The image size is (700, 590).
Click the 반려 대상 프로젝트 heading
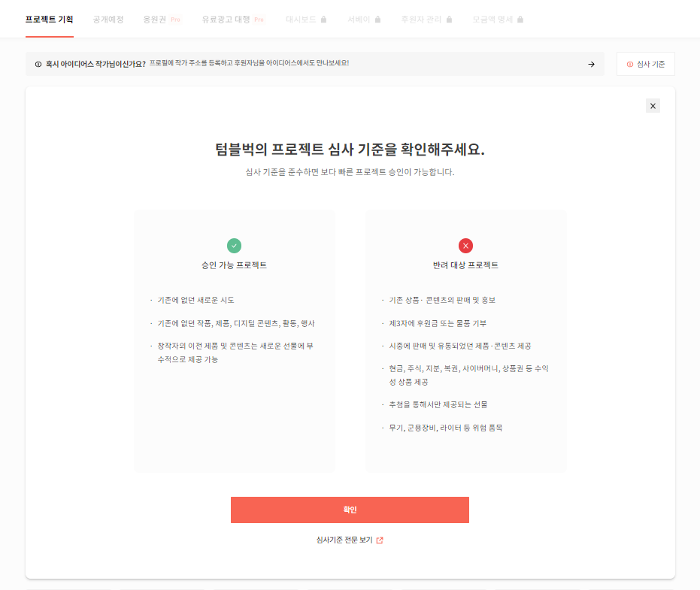coord(465,265)
